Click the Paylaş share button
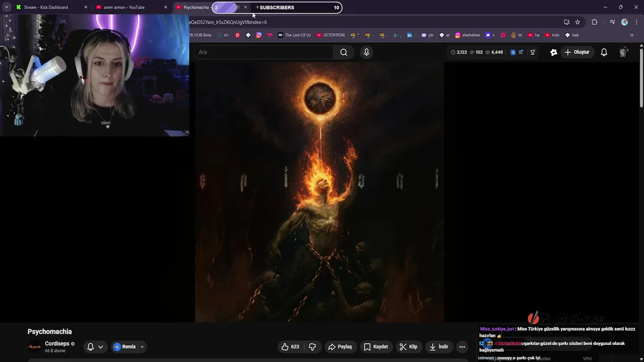This screenshot has width=644, height=362. pos(340,346)
